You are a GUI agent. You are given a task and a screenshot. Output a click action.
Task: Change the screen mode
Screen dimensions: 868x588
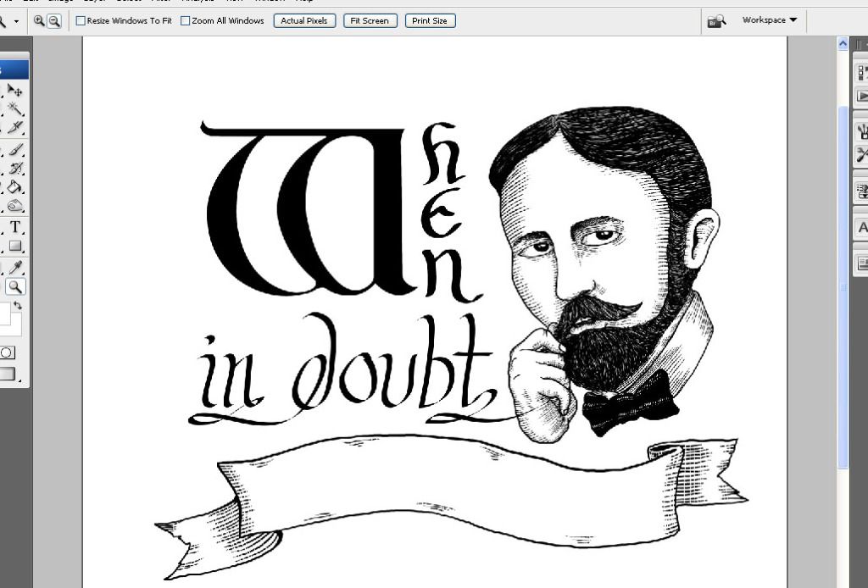pos(7,374)
